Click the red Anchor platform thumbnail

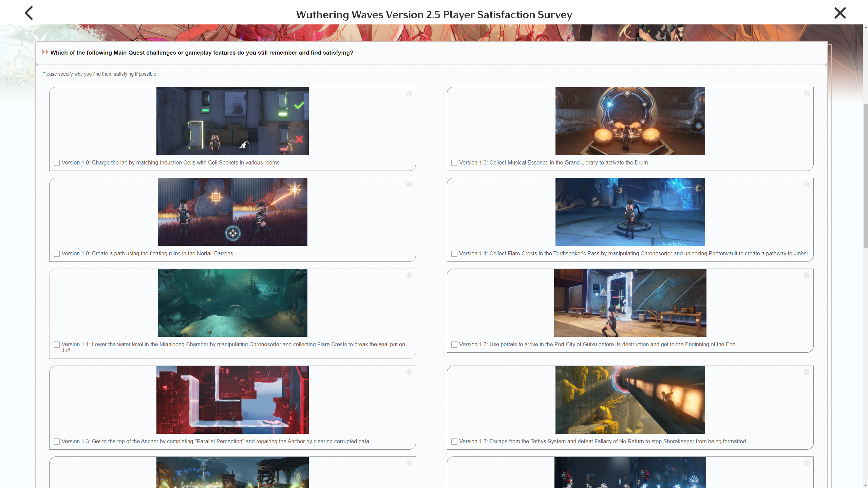(232, 400)
